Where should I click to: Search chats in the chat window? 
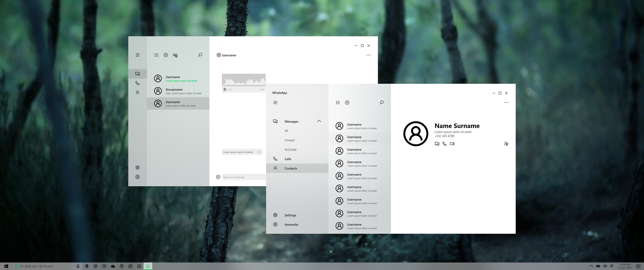click(200, 55)
